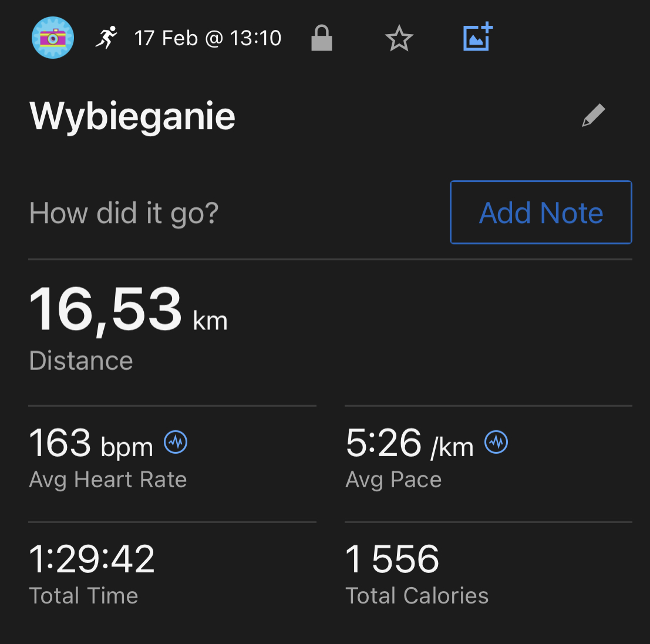The width and height of the screenshot is (650, 644).
Task: Select the 1:29:42 total time value
Action: click(x=92, y=559)
